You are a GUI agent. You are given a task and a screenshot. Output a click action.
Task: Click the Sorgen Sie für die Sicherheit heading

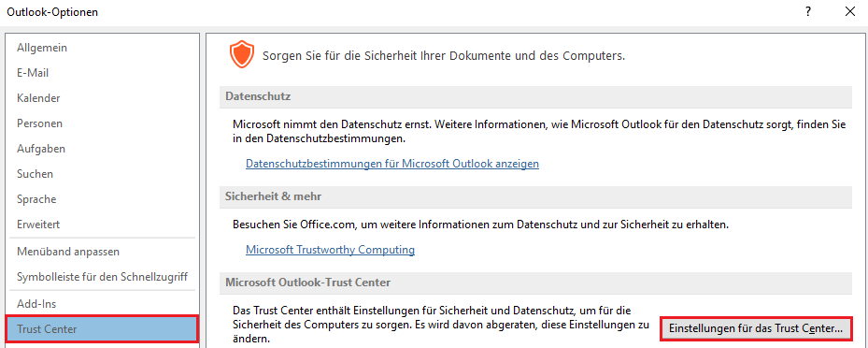click(x=444, y=55)
